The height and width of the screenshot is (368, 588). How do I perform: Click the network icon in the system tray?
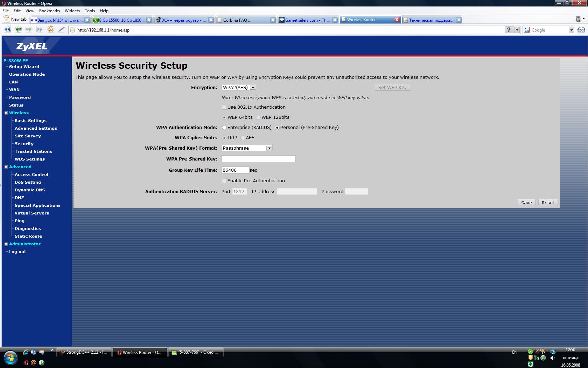(x=553, y=352)
